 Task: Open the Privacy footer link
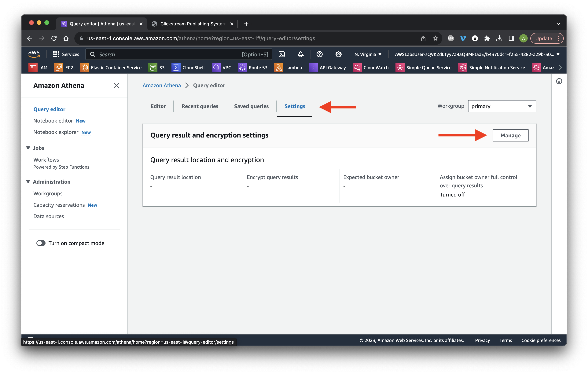tap(482, 340)
